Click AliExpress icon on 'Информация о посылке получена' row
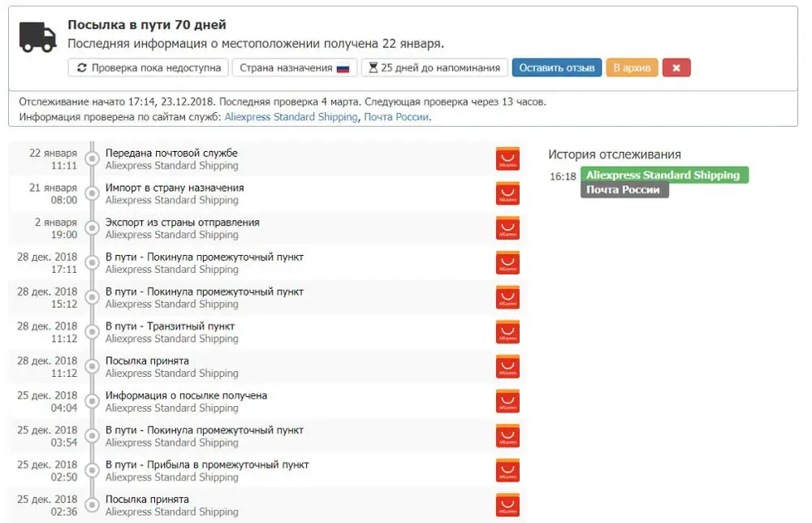This screenshot has width=812, height=523. (x=508, y=401)
